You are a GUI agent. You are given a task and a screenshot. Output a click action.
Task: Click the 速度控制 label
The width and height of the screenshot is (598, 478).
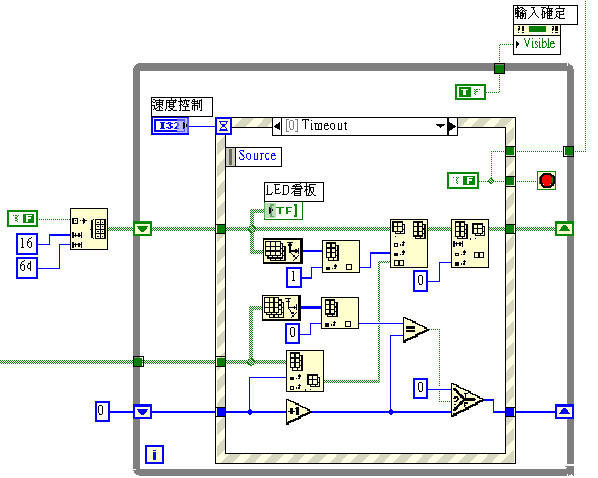pos(182,106)
